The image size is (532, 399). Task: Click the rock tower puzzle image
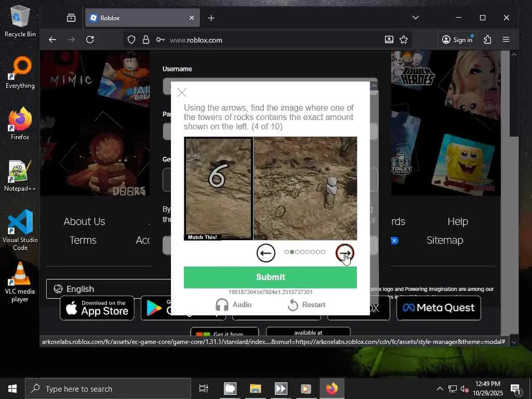pyautogui.click(x=305, y=188)
